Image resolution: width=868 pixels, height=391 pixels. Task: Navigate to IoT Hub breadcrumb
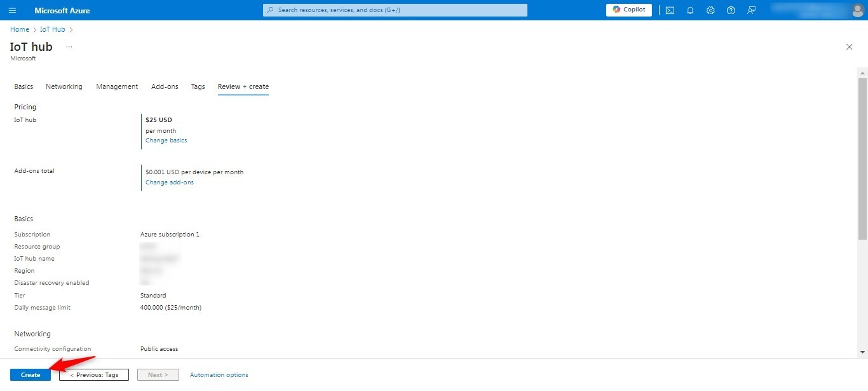tap(53, 29)
